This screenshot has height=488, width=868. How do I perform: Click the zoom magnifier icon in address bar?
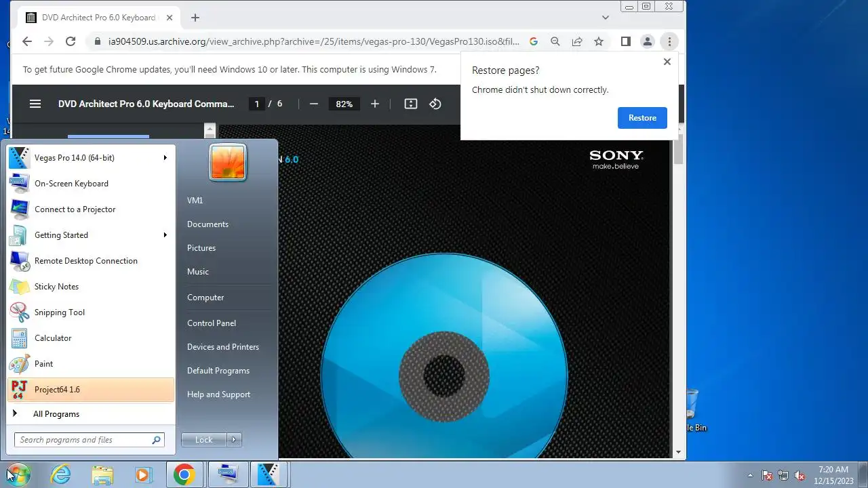tap(555, 41)
